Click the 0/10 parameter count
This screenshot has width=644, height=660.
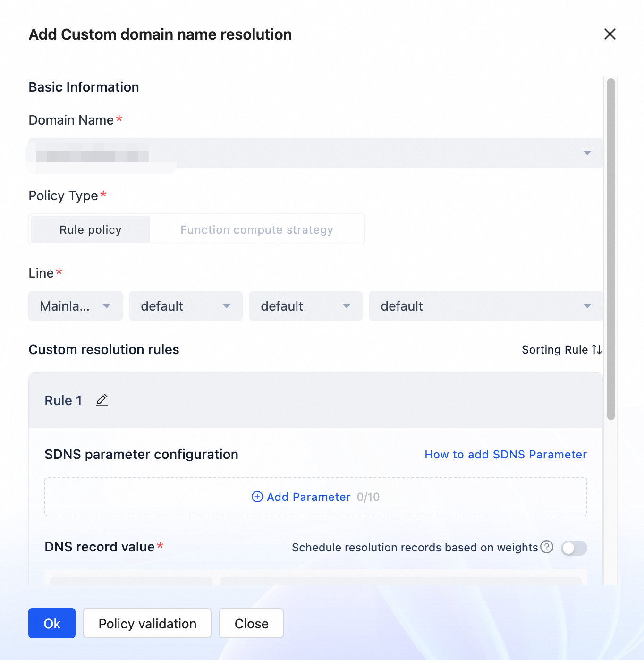368,497
